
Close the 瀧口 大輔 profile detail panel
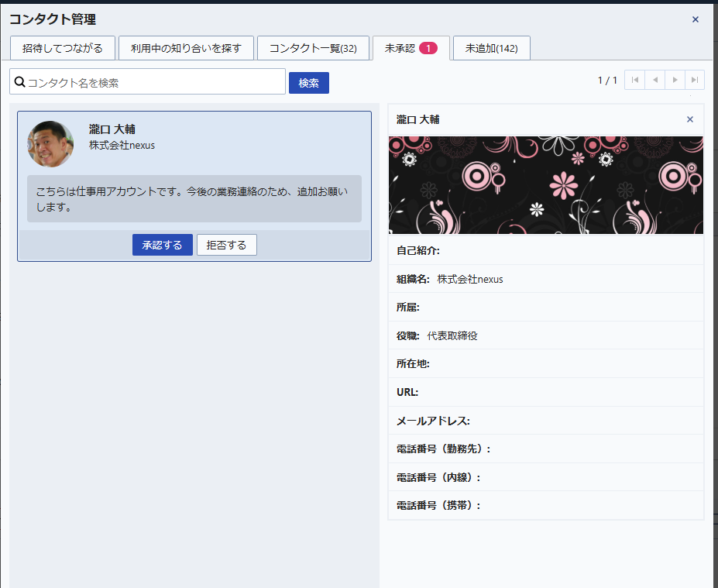pyautogui.click(x=689, y=119)
